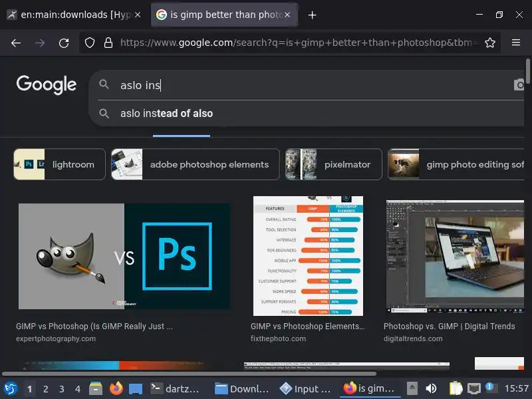
Task: Click the forward navigation arrow
Action: point(40,43)
